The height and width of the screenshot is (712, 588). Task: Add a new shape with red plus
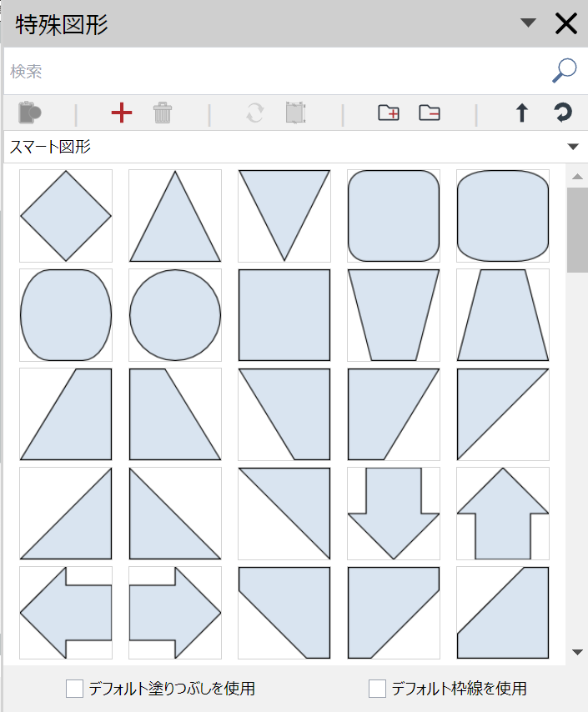pyautogui.click(x=121, y=113)
